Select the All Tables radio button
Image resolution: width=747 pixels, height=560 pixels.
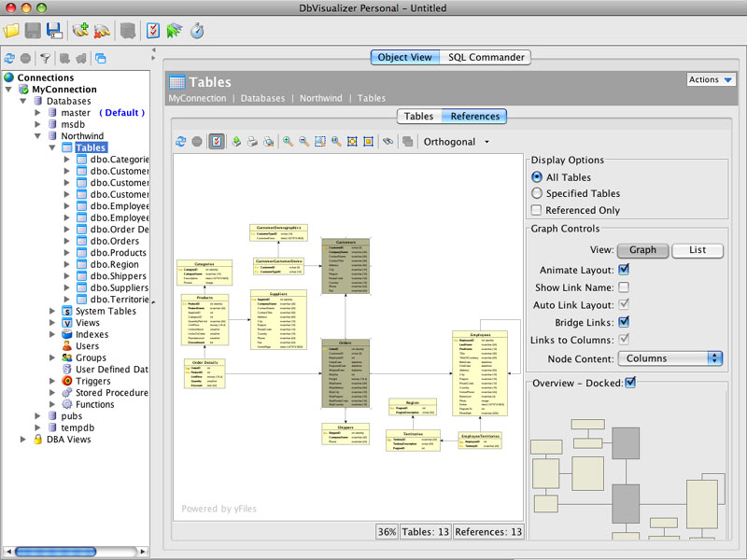(537, 177)
